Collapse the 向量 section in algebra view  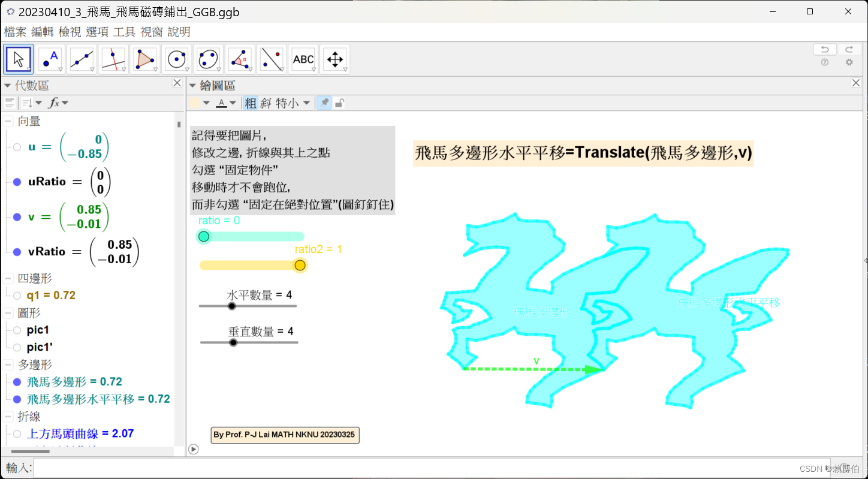point(8,120)
